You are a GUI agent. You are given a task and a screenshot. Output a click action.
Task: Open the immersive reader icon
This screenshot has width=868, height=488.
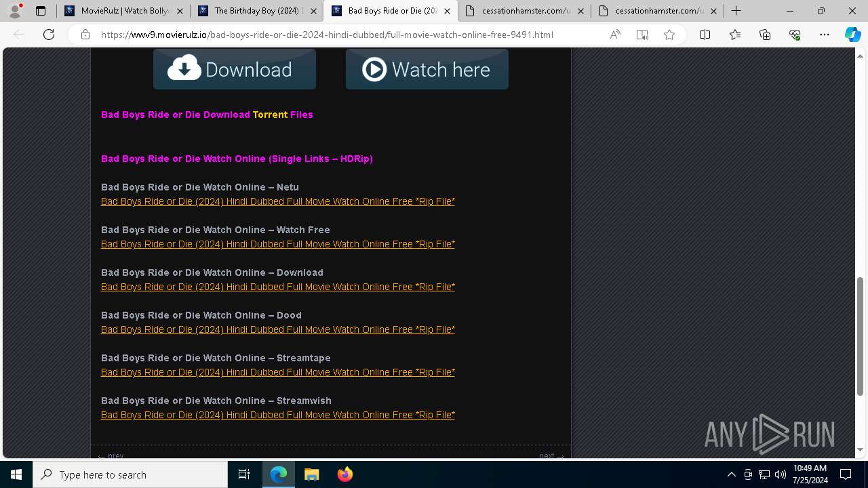click(x=642, y=35)
